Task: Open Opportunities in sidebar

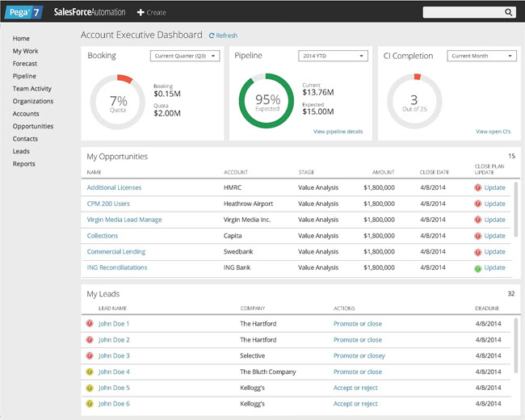Action: pos(33,126)
